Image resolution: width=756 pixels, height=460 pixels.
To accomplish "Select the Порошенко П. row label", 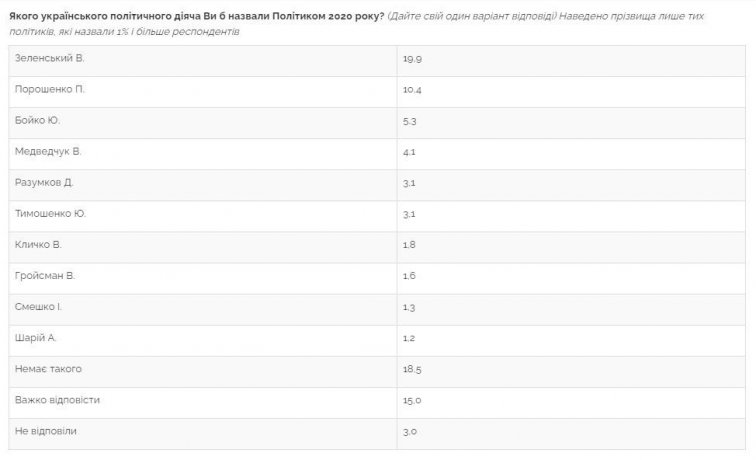I will (x=50, y=89).
